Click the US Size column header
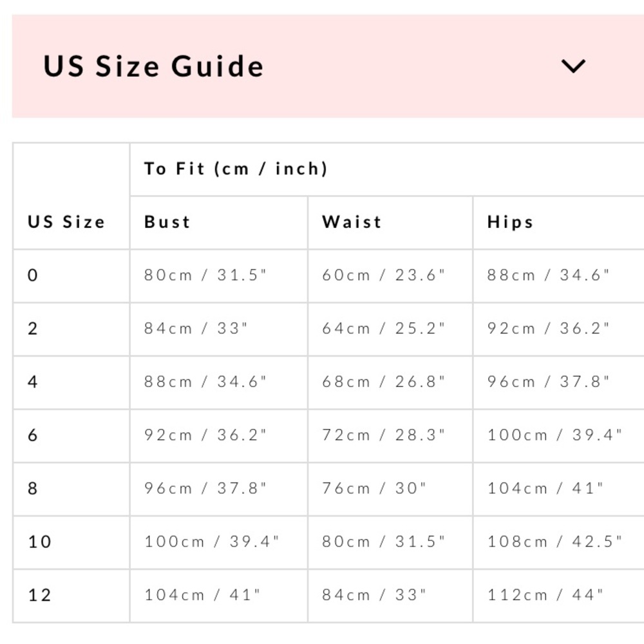Viewport: 644px width, 644px height. coord(66,222)
